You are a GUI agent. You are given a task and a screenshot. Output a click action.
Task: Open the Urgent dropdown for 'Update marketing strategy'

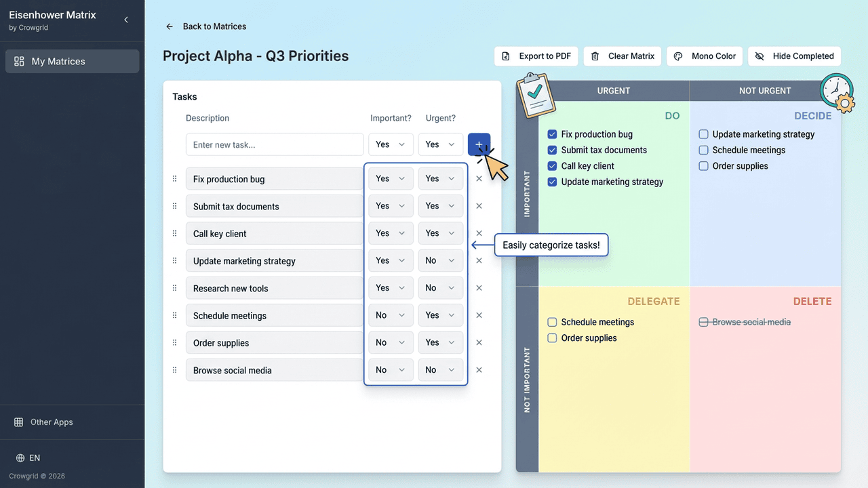point(440,261)
